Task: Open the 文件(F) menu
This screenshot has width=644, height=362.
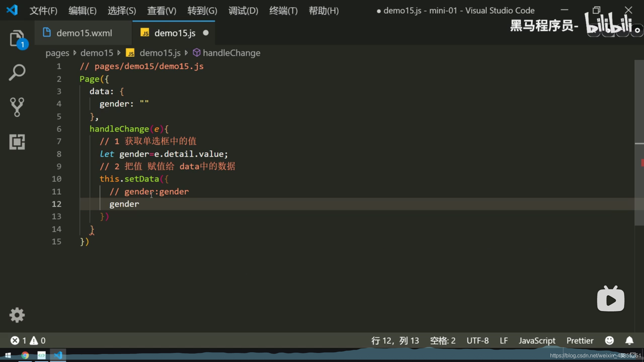Action: pos(44,11)
